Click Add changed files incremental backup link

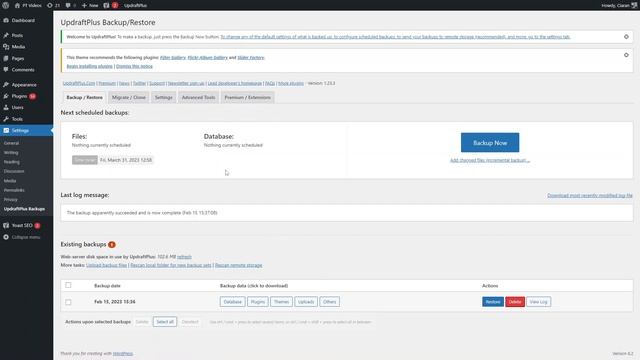pos(490,160)
